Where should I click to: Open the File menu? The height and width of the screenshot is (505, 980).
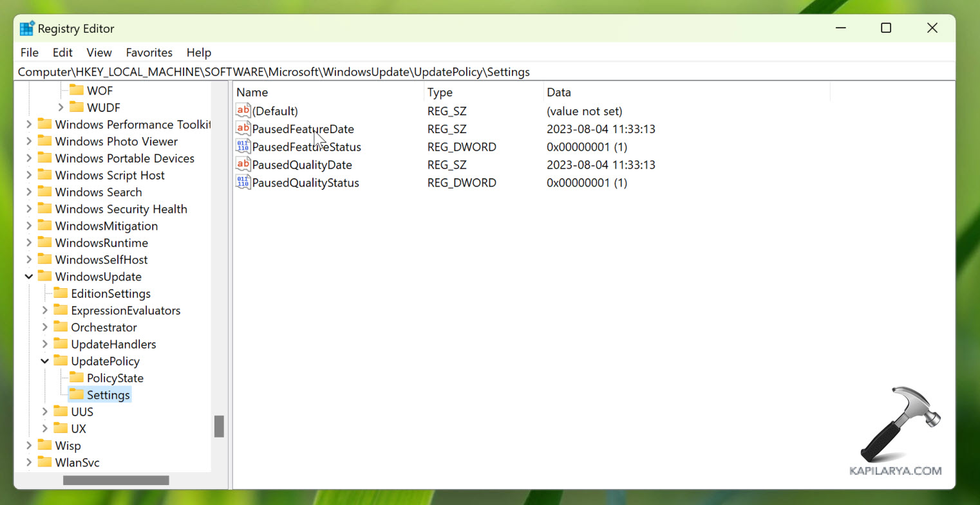pos(30,53)
